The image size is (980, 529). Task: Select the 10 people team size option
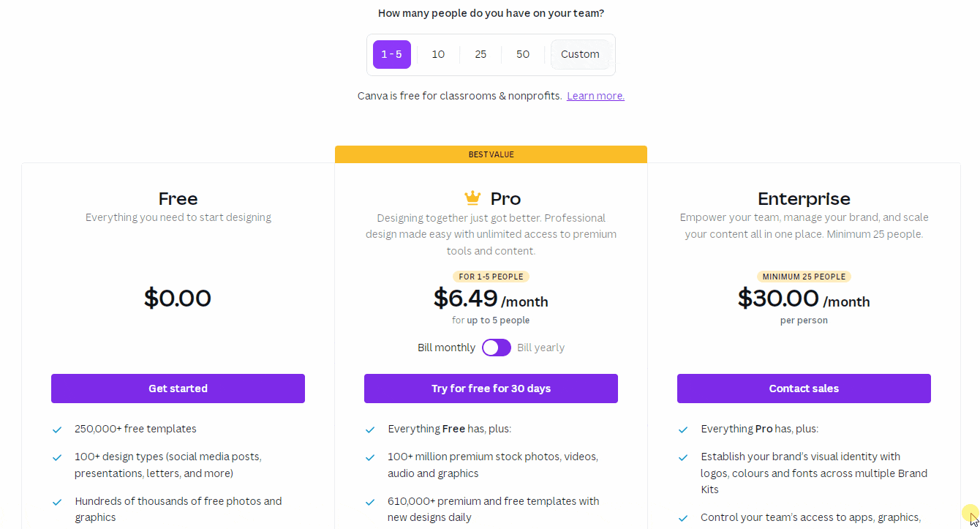pyautogui.click(x=438, y=54)
